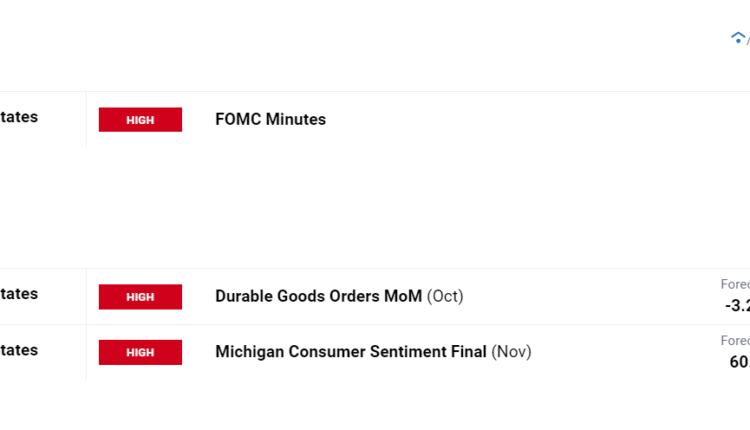
Task: Click the Michigan Sentiment forecast value
Action: click(740, 362)
